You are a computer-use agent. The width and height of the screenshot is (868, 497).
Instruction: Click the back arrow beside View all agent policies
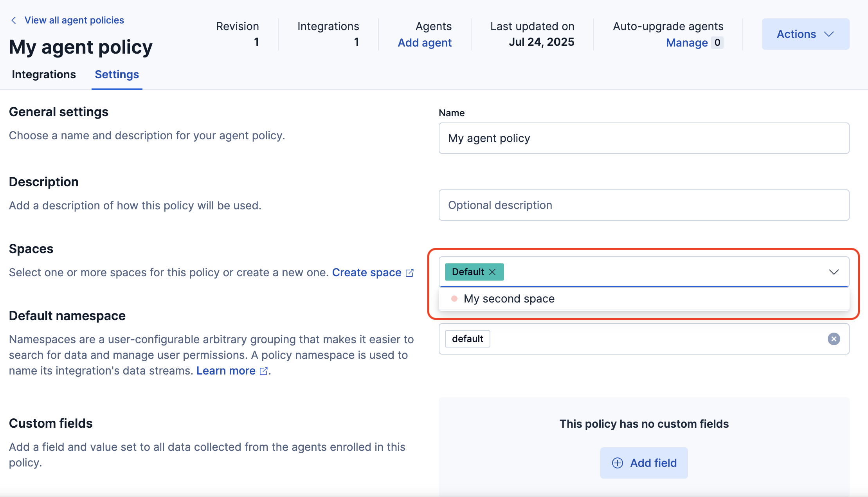[14, 20]
